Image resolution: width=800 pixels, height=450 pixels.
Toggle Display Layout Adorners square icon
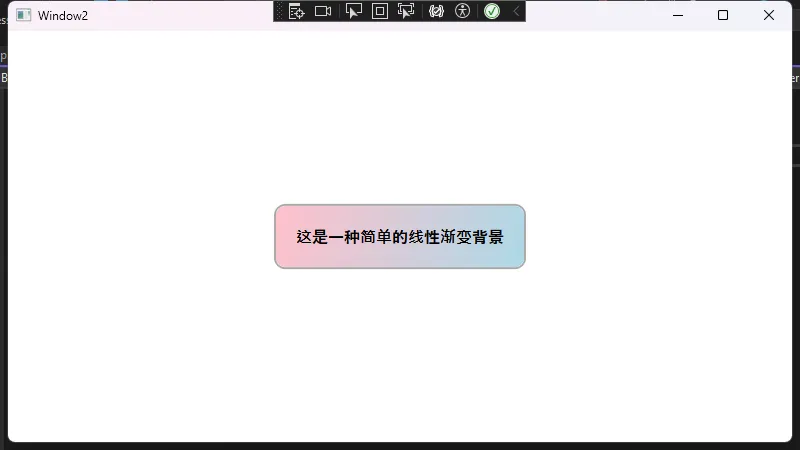click(x=380, y=11)
